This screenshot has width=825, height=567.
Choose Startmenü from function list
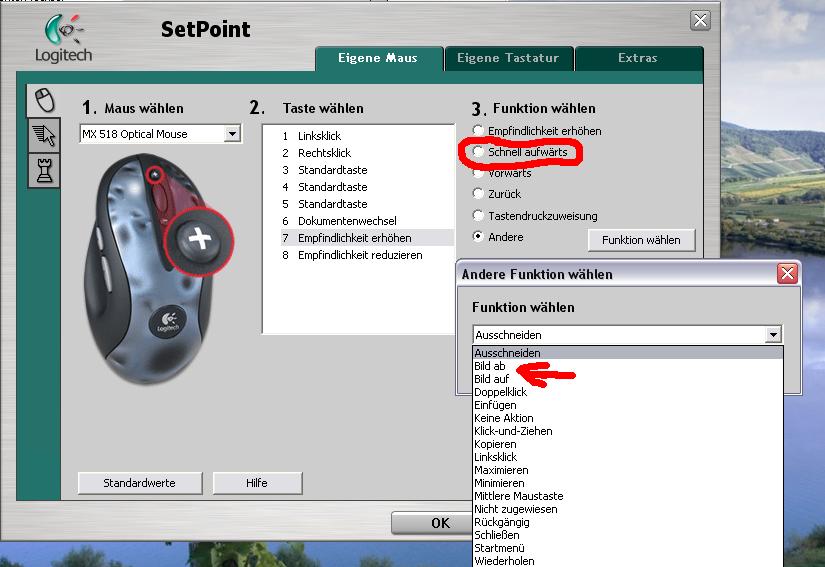[x=628, y=548]
